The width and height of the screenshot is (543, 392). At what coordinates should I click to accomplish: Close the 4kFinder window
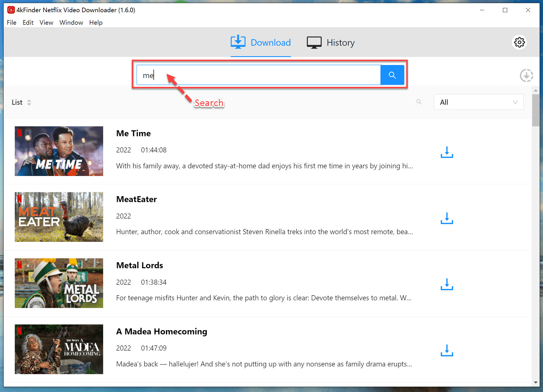tap(528, 10)
